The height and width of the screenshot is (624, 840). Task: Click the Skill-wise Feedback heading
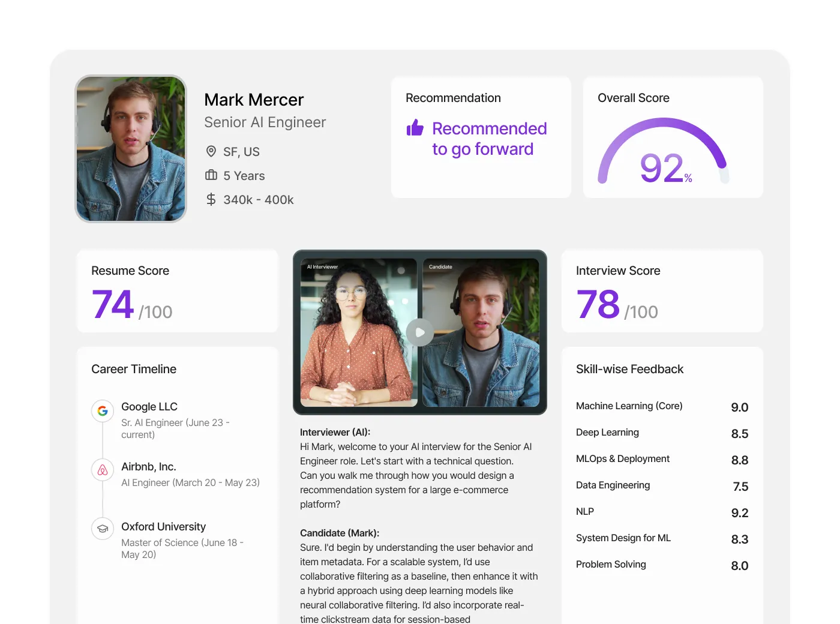coord(629,369)
